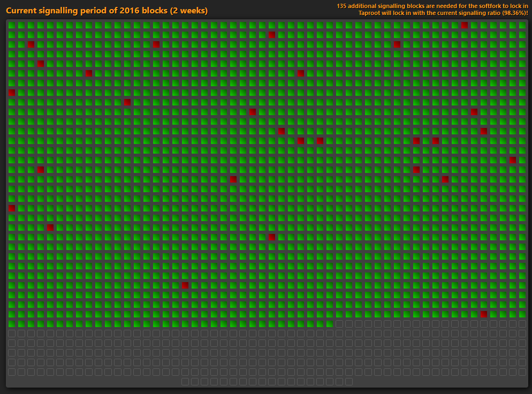Select the red block in the second row

(x=271, y=35)
